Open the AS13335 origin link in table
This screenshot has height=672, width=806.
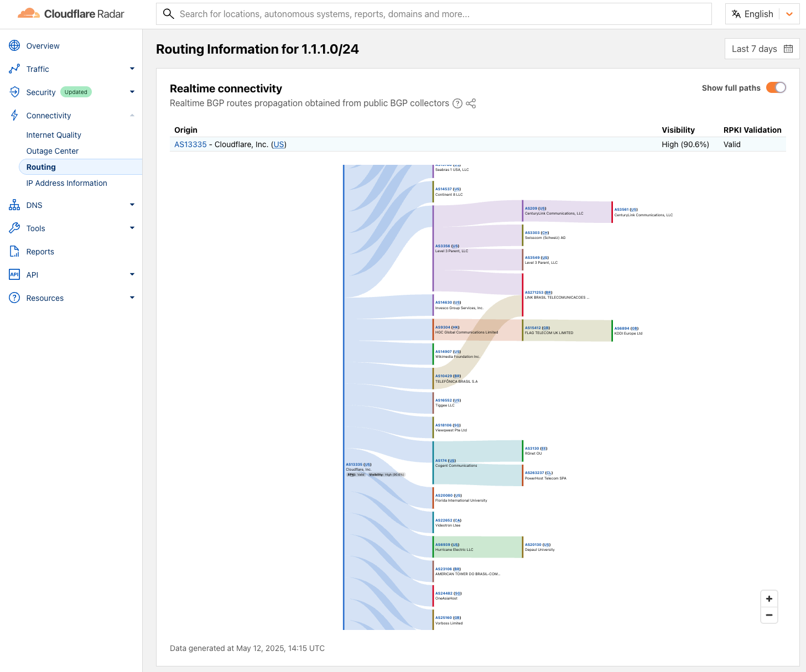190,144
